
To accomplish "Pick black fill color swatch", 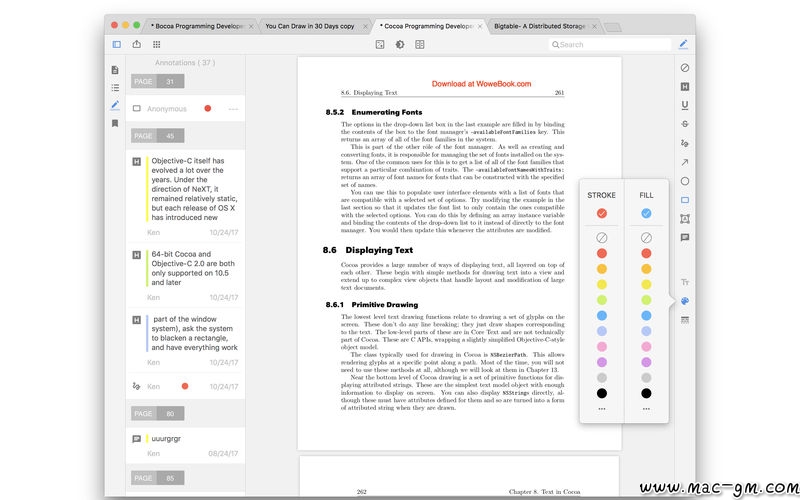I will (646, 393).
